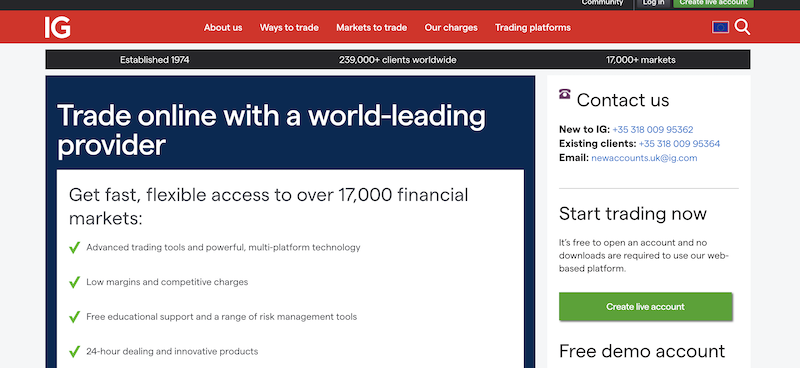Open the Community link
Image resolution: width=800 pixels, height=368 pixels.
pos(603,3)
